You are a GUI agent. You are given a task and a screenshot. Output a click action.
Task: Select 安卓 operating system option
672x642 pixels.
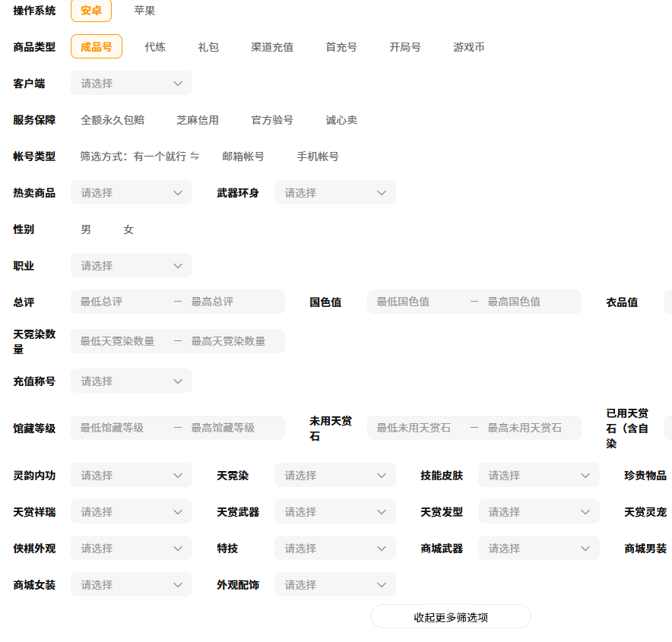click(91, 11)
